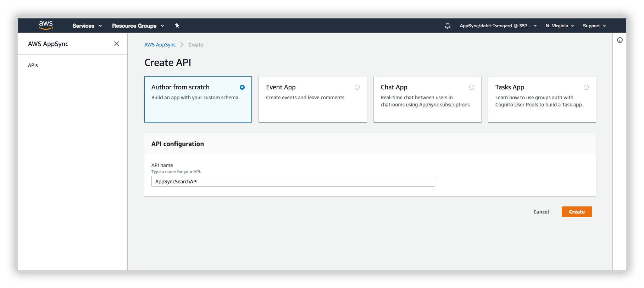Click the Create API page heading
This screenshot has height=288, width=644.
coord(168,63)
